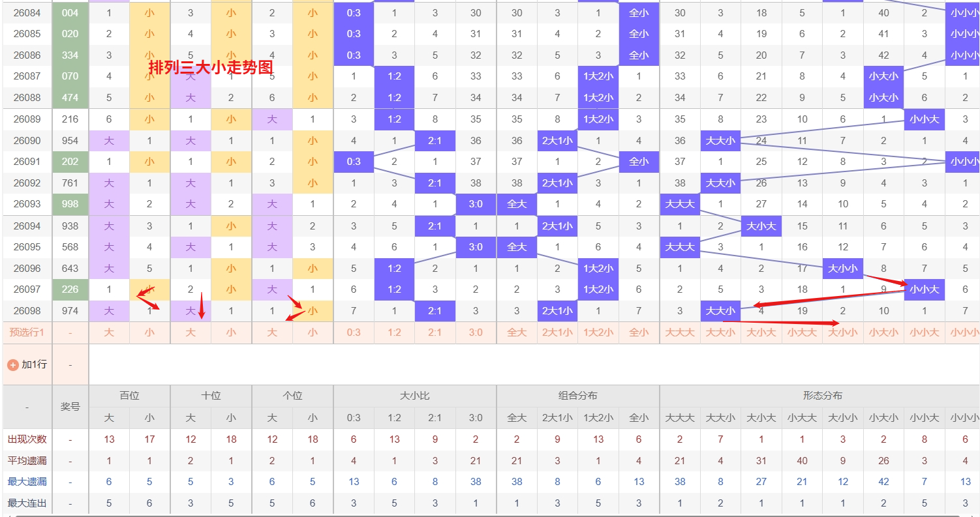Choose 小小大 in the 预选行1 row
This screenshot has height=517, width=980.
[924, 332]
